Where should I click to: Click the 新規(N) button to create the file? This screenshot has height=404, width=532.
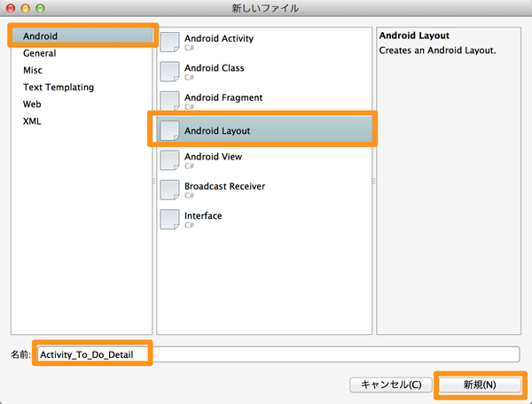[480, 385]
